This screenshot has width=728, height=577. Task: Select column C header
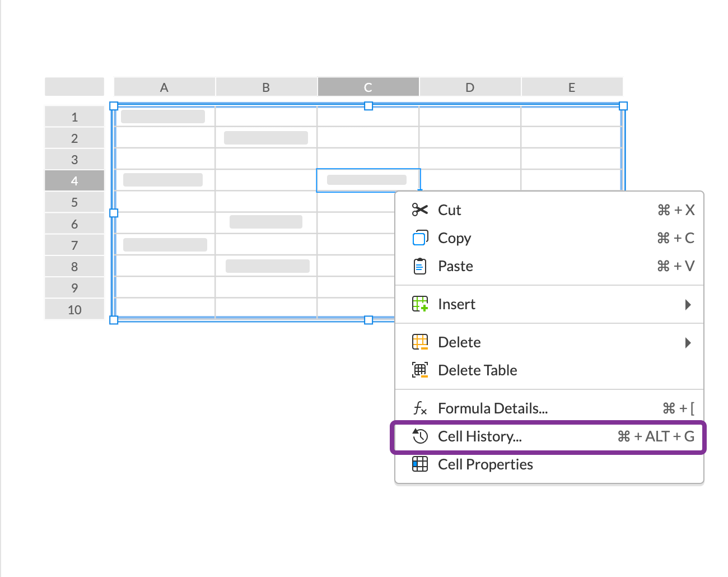tap(368, 87)
